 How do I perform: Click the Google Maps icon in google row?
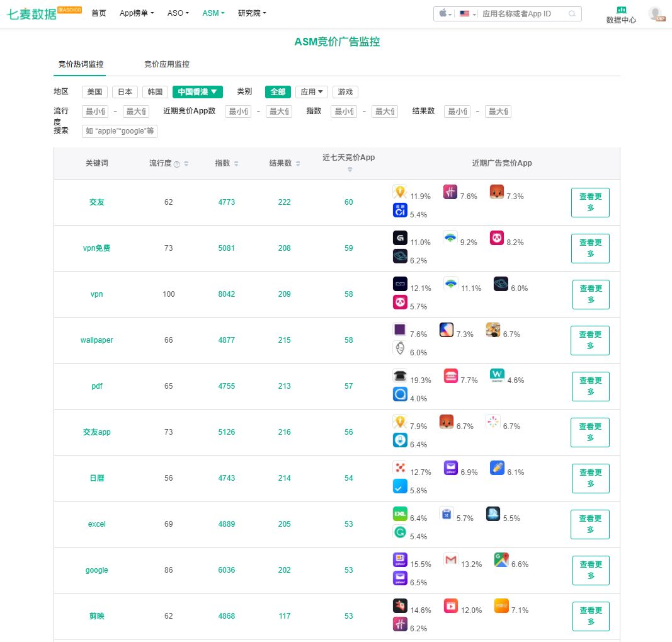501,559
